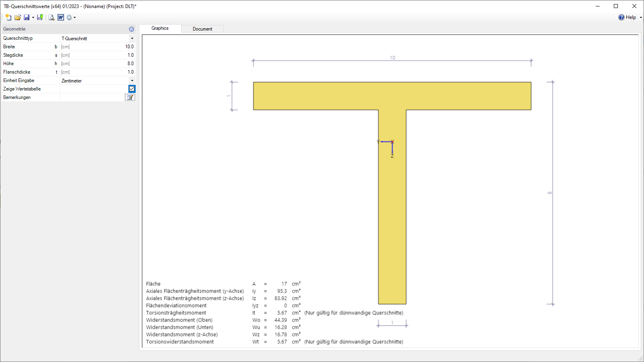Click the Torsionsträgheitsmoment row label
The image size is (644, 362).
click(x=176, y=313)
